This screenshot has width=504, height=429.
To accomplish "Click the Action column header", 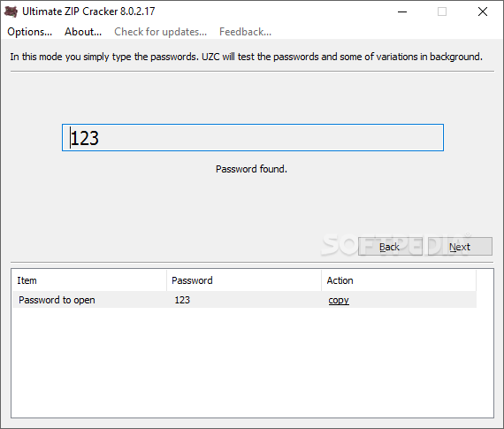I will [x=399, y=280].
